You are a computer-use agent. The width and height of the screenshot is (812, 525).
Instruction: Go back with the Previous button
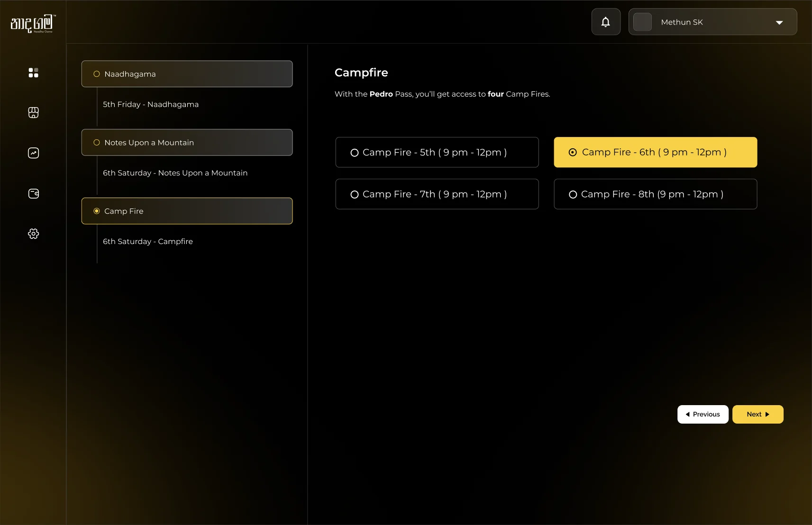pos(703,414)
